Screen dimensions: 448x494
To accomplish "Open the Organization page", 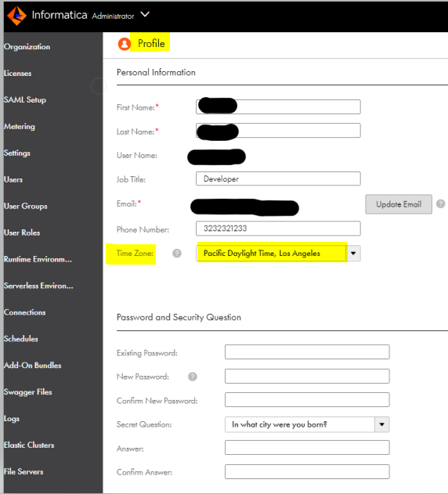I will pos(27,47).
